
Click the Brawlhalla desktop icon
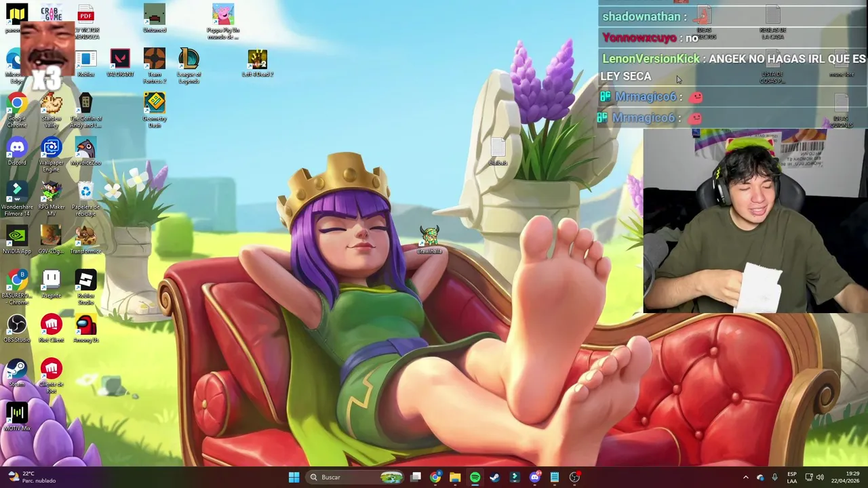pyautogui.click(x=429, y=241)
